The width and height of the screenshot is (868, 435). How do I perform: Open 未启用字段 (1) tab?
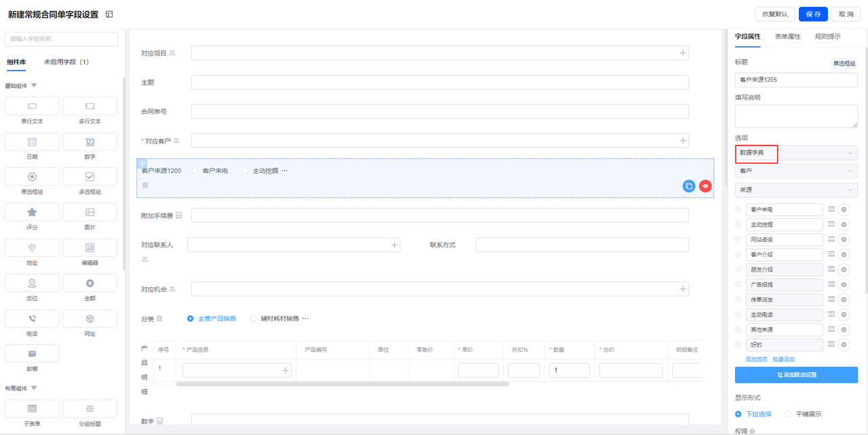pos(66,62)
